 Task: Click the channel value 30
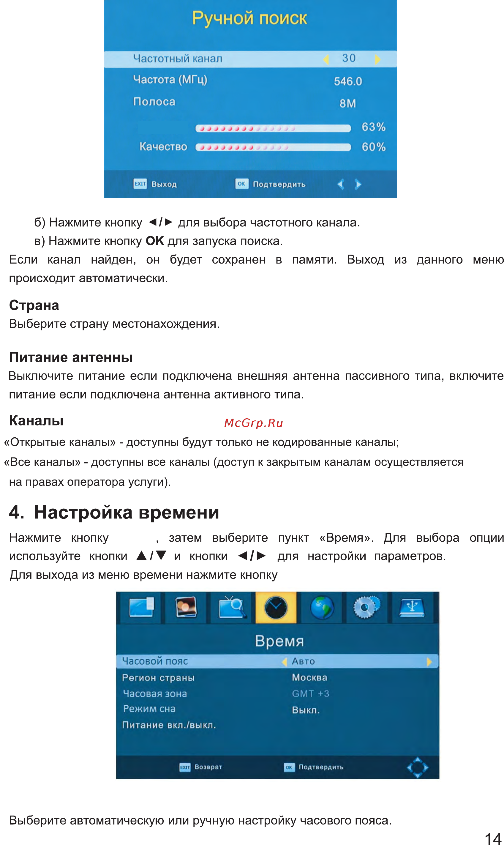[x=349, y=58]
